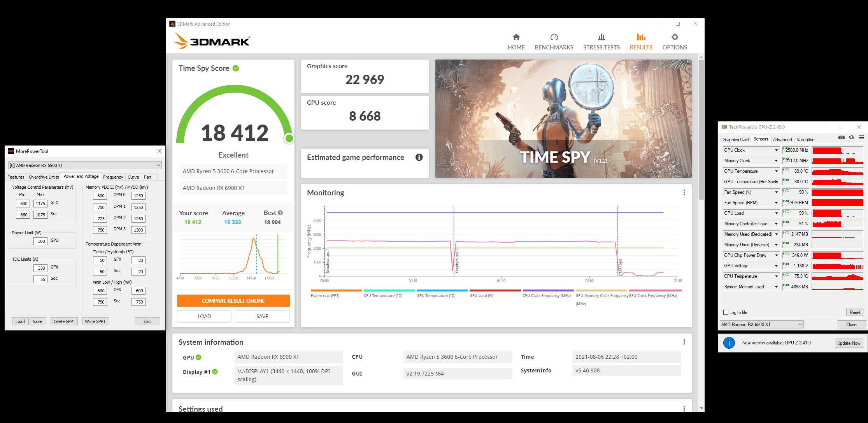The width and height of the screenshot is (868, 423).
Task: Expand the MorePowerTool GPU selection dropdown
Action: [158, 165]
